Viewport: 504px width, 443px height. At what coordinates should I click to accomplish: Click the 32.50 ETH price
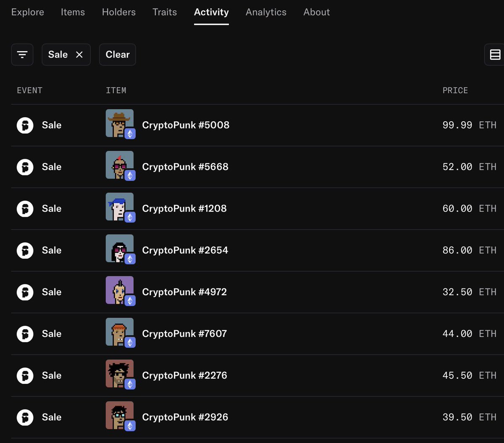(470, 292)
